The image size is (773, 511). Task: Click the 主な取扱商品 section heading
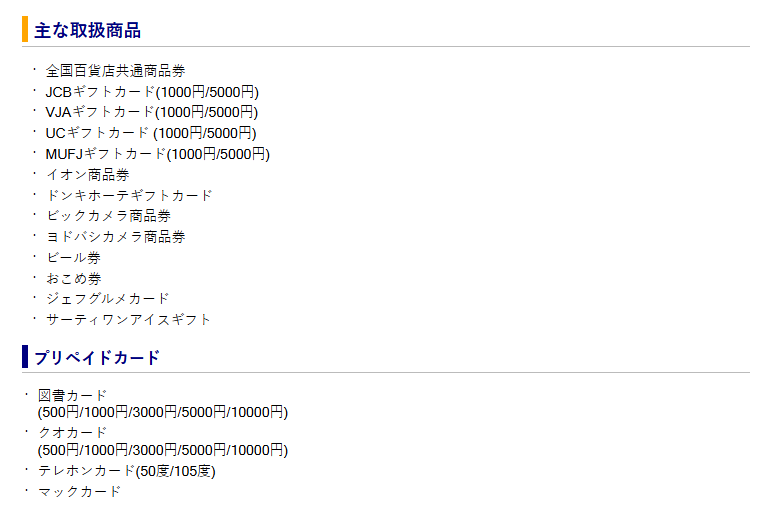[x=87, y=30]
